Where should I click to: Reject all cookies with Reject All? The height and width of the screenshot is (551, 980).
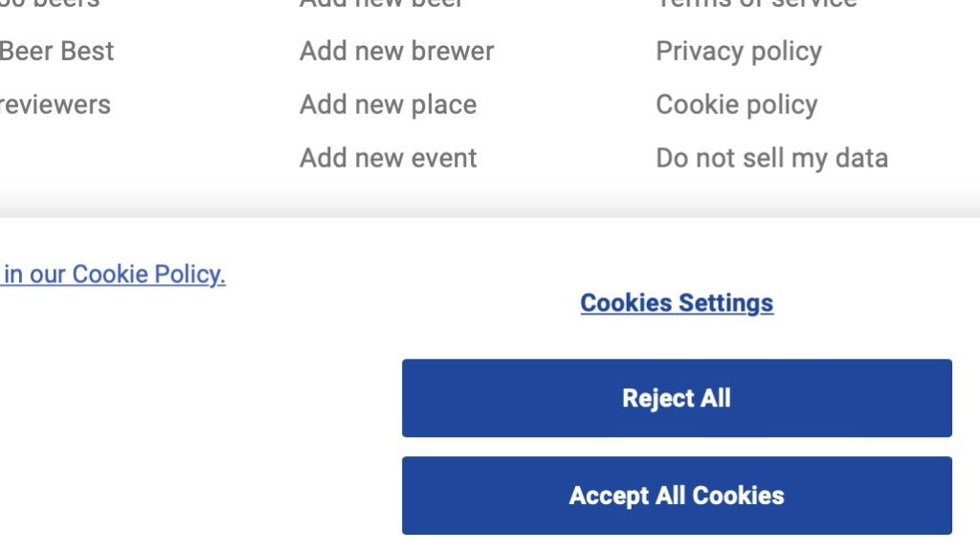tap(677, 398)
